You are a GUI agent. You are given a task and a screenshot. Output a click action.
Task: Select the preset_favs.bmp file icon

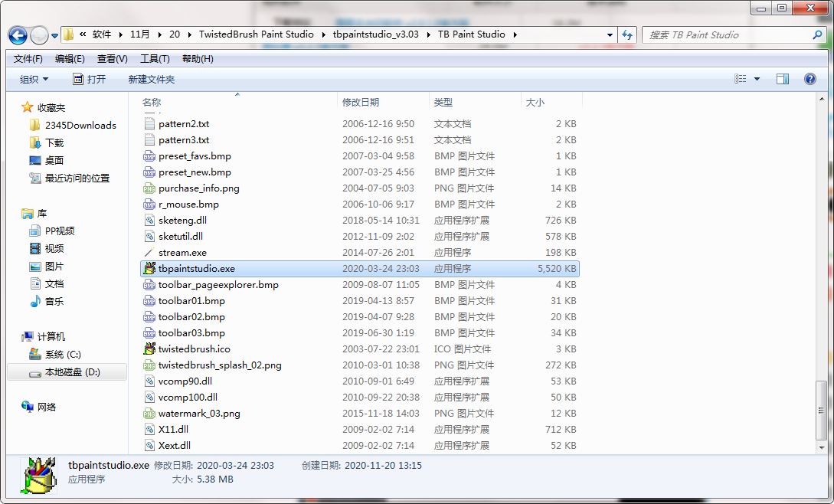point(149,156)
